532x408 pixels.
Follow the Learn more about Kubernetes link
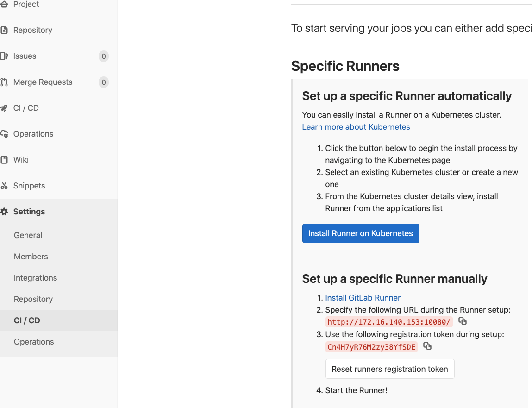356,127
